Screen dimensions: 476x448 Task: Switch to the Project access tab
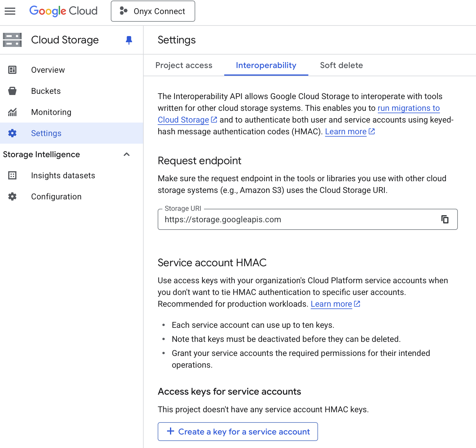click(x=184, y=65)
